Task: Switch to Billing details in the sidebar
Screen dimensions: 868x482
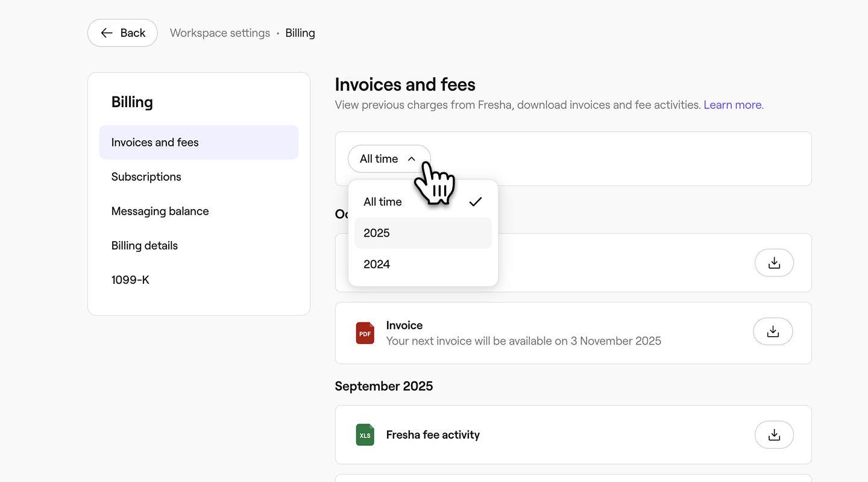Action: [145, 245]
